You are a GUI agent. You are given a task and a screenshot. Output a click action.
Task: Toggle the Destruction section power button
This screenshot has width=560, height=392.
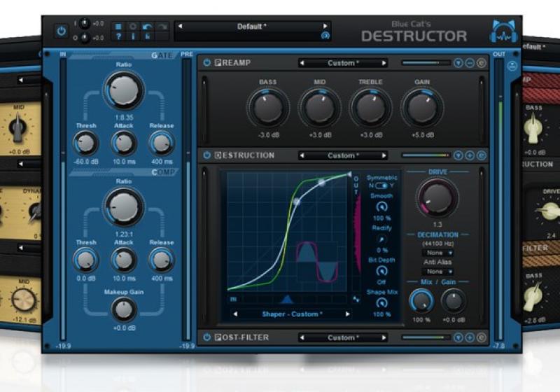[207, 155]
